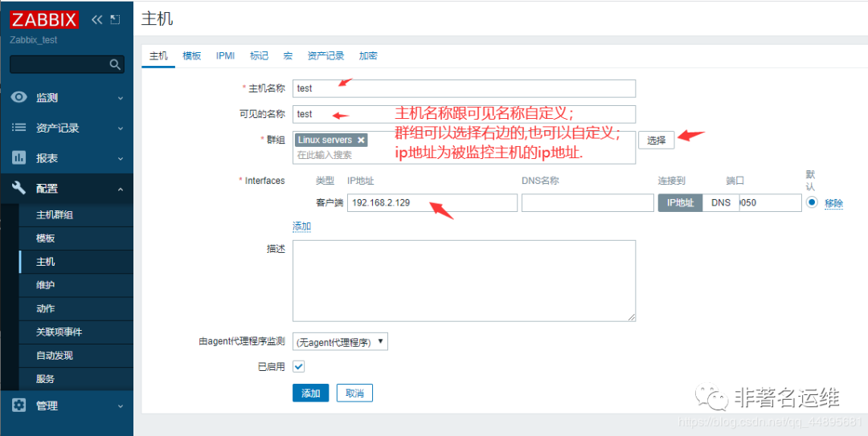Switch to the 宏 tab
The width and height of the screenshot is (868, 436).
click(288, 56)
